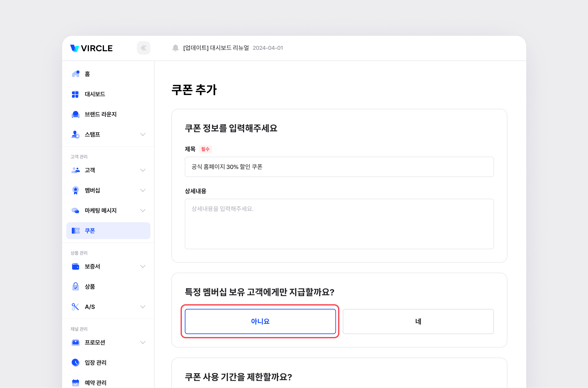Screen dimensions: 588x388
Task: Click the 예약 관리 calendar icon
Action: pos(76,383)
